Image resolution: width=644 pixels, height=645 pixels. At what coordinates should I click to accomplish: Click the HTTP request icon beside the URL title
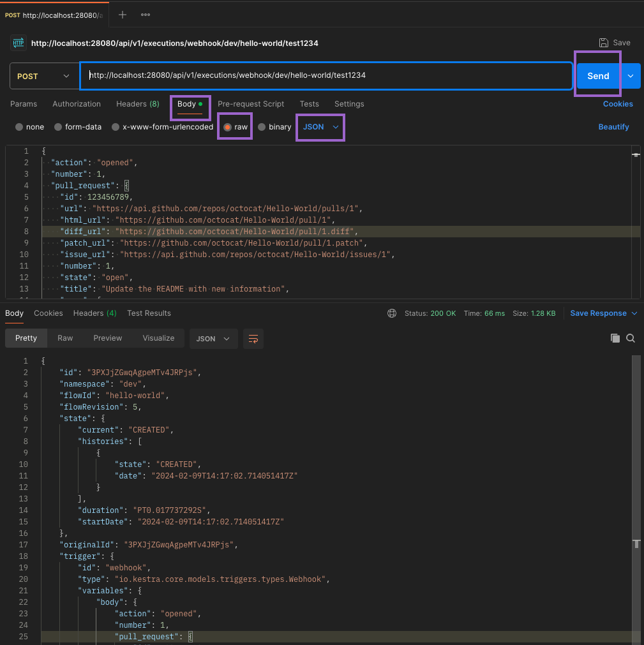[x=17, y=43]
